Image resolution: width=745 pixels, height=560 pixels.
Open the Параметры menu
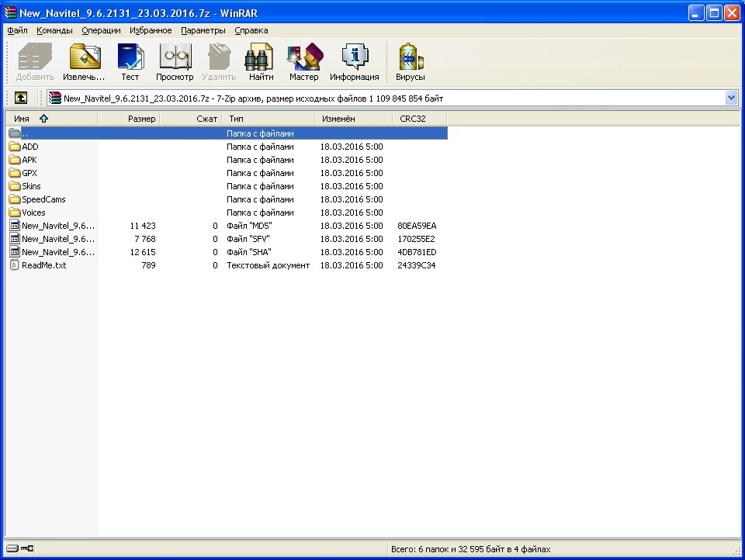203,30
